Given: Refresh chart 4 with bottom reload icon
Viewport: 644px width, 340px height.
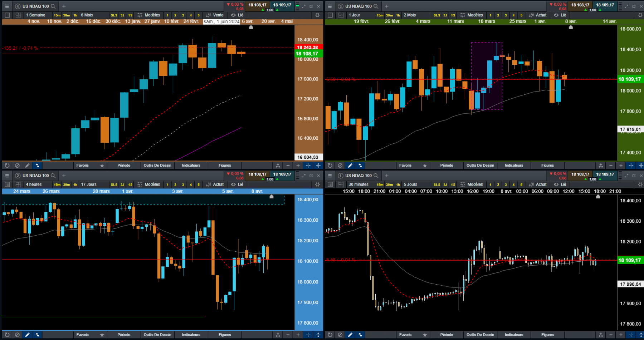Looking at the screenshot, I should (x=7, y=166).
